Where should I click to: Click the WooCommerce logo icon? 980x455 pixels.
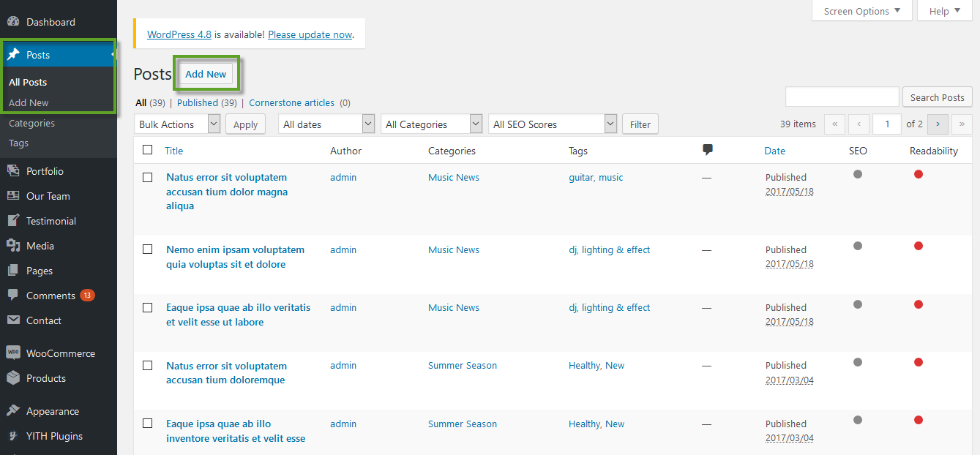pyautogui.click(x=13, y=353)
